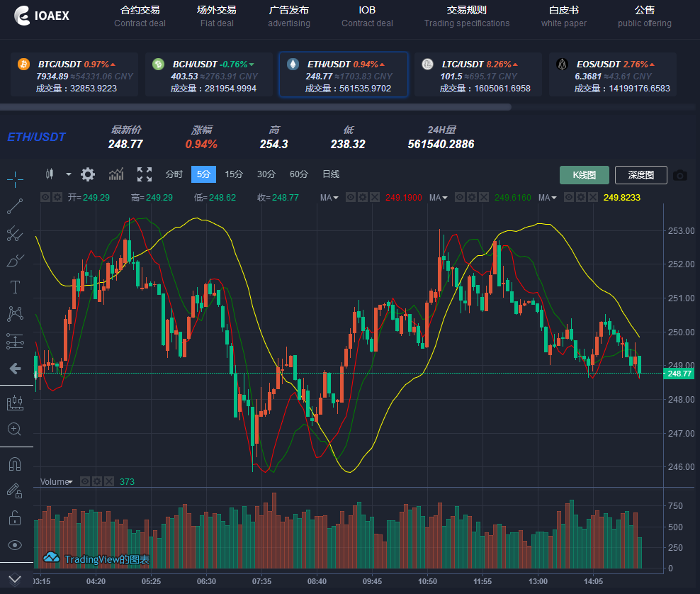Select the crosshair cursor tool
Viewport: 700px width, 594px height.
click(15, 179)
